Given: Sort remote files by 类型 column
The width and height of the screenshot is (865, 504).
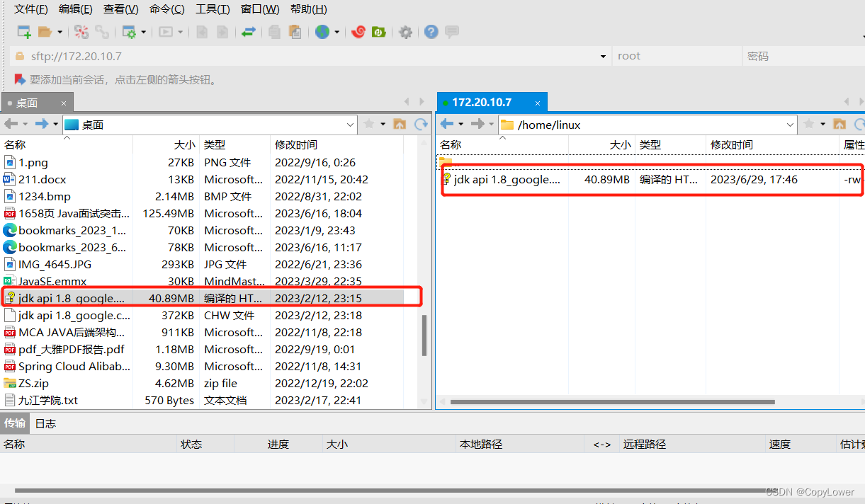Looking at the screenshot, I should coord(670,144).
